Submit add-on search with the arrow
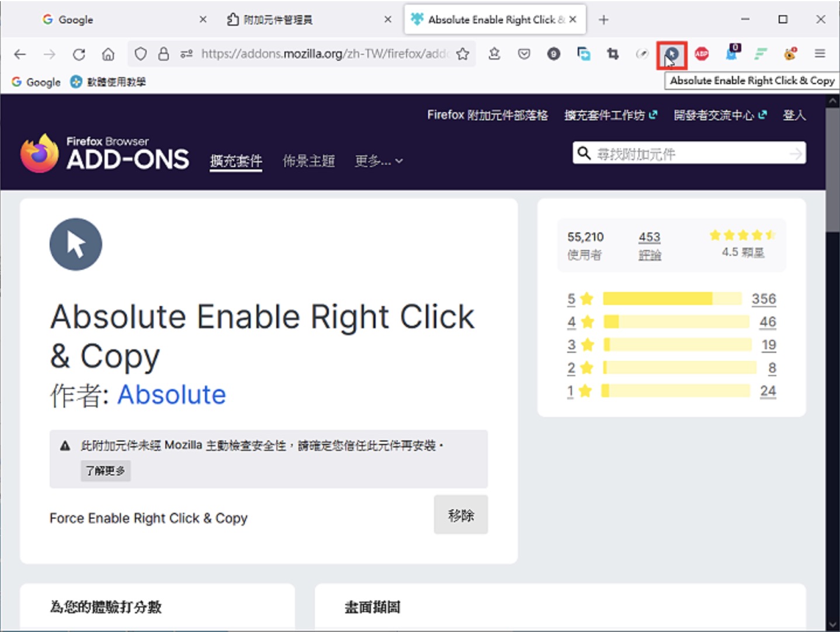Image resolution: width=840 pixels, height=632 pixels. pos(796,154)
